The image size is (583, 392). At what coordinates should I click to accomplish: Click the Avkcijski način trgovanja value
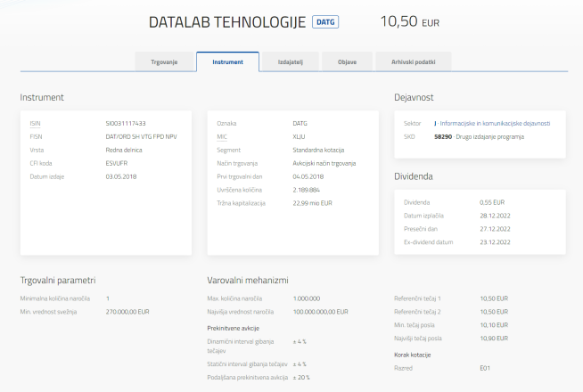(324, 163)
